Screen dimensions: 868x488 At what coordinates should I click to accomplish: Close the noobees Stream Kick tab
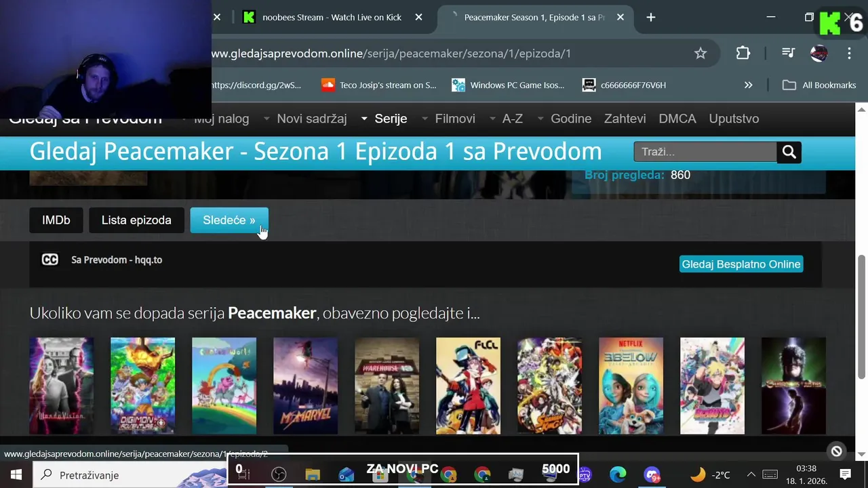(419, 17)
